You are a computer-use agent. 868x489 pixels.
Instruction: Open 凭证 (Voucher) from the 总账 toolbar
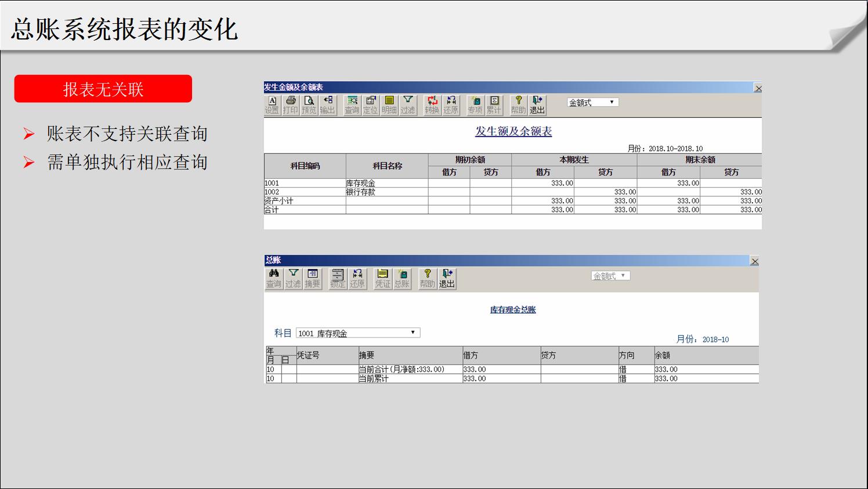coord(382,279)
